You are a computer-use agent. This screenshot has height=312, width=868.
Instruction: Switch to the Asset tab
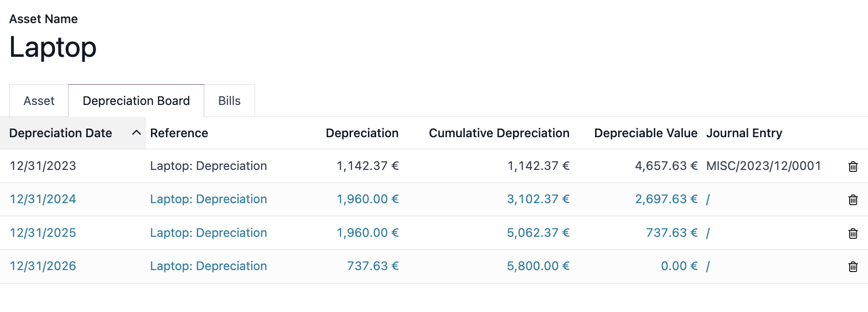tap(39, 101)
